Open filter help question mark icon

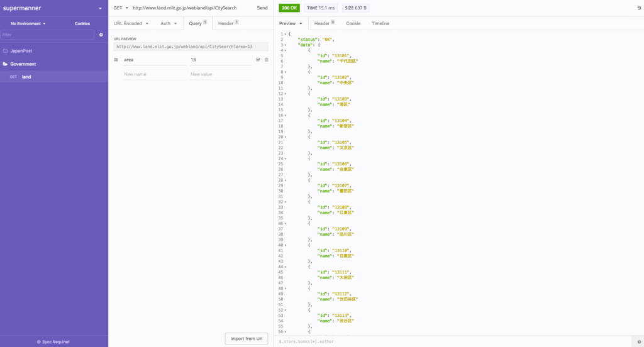point(639,342)
